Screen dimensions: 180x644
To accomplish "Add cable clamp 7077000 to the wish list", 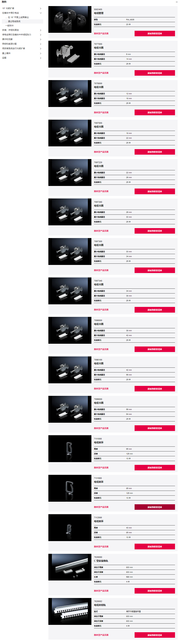I will point(155,73).
